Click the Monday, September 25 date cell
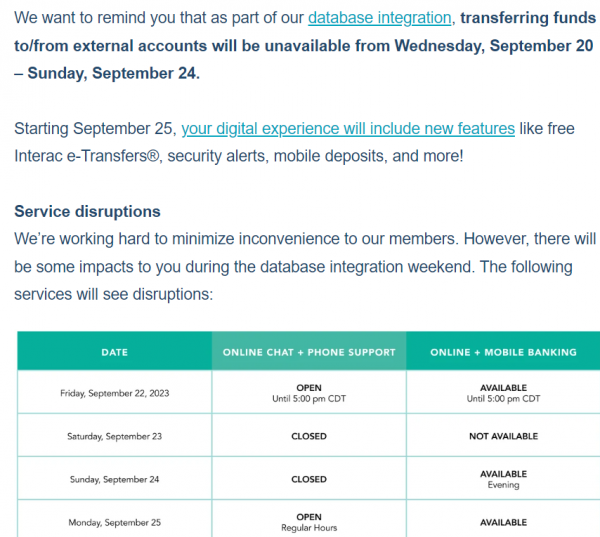 [x=114, y=522]
